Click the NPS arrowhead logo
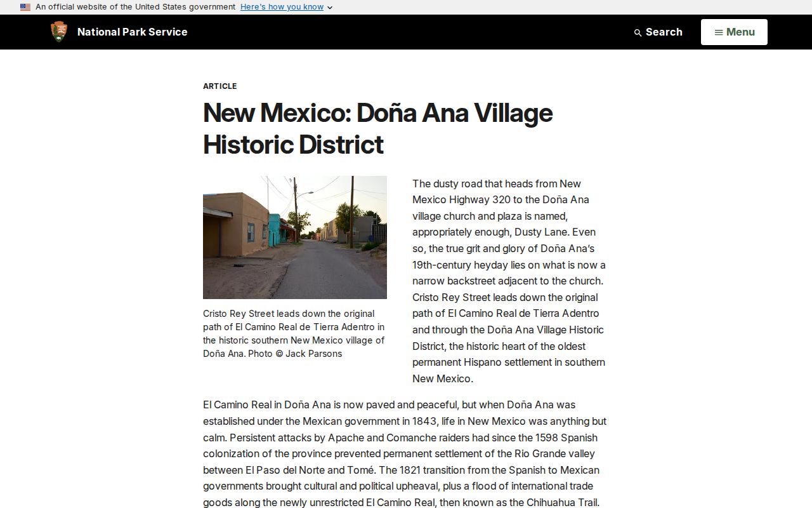This screenshot has height=508, width=812. point(59,32)
